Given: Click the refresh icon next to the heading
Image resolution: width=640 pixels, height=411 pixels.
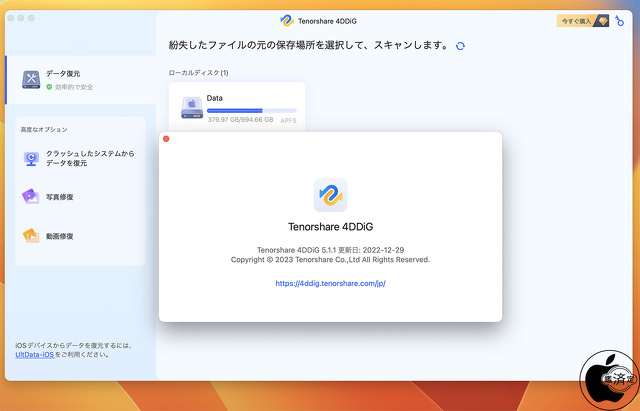Looking at the screenshot, I should pos(460,46).
